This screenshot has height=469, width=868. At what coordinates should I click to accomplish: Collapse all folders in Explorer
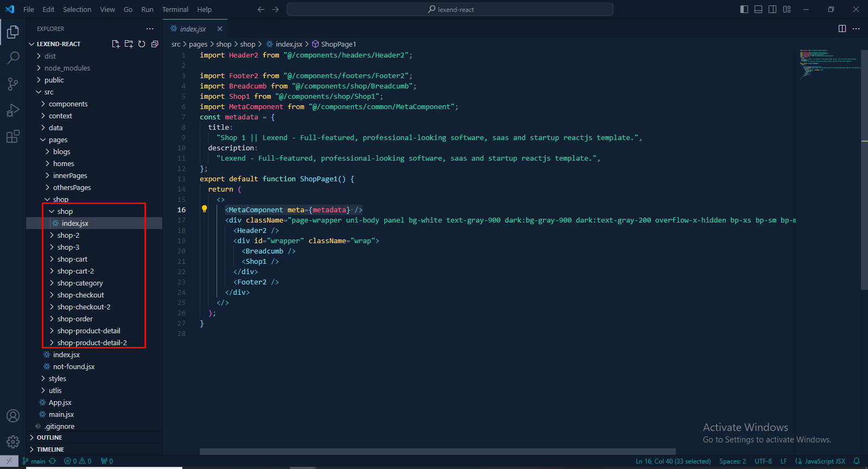point(155,44)
